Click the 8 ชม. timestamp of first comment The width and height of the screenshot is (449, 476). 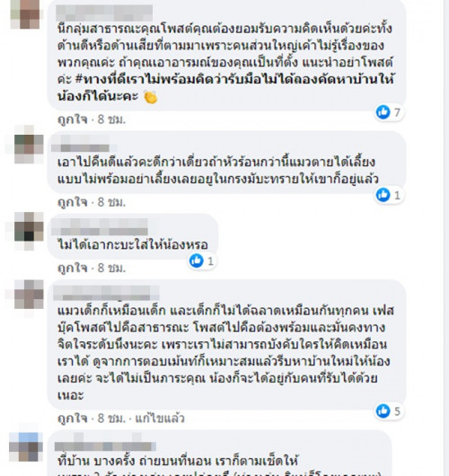coord(111,119)
